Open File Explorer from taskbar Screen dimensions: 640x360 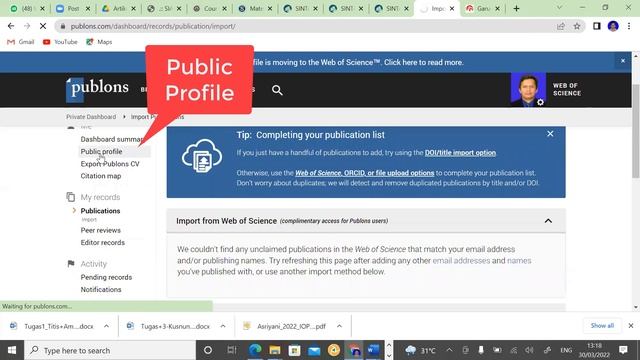[275, 350]
